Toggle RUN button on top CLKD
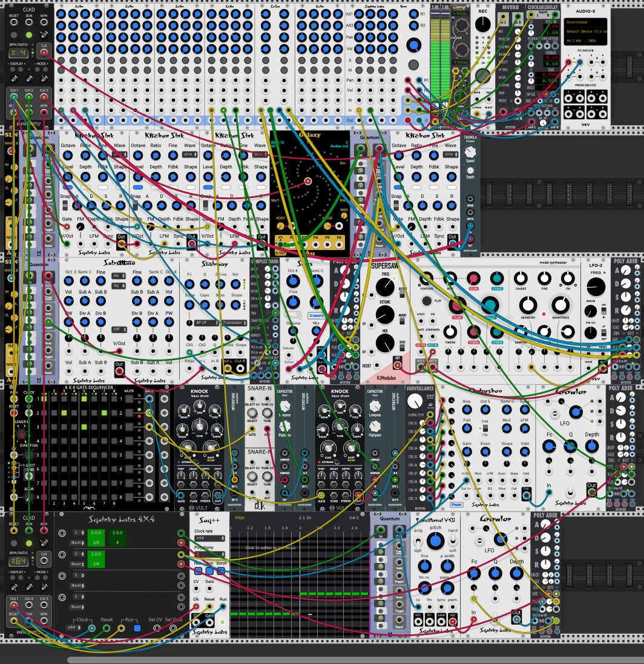The height and width of the screenshot is (664, 644). click(29, 35)
